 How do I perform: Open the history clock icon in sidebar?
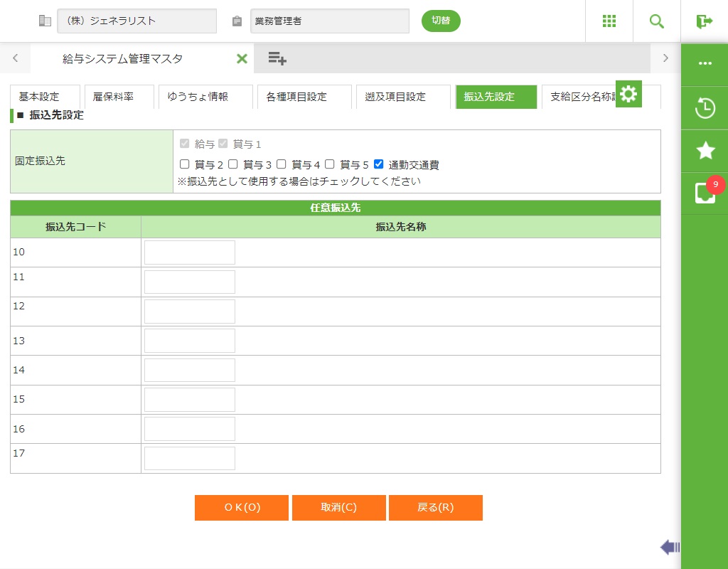[705, 108]
